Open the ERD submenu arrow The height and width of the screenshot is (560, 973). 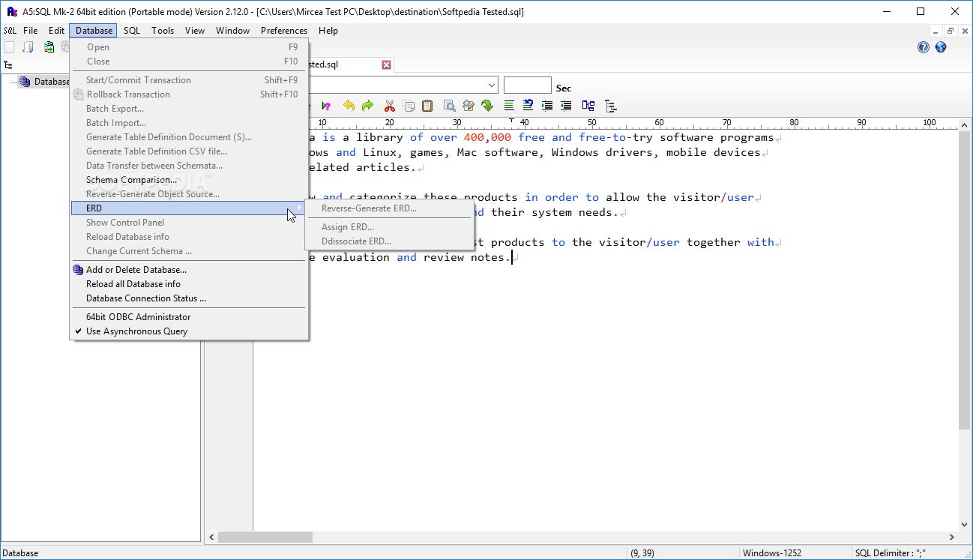tap(299, 208)
